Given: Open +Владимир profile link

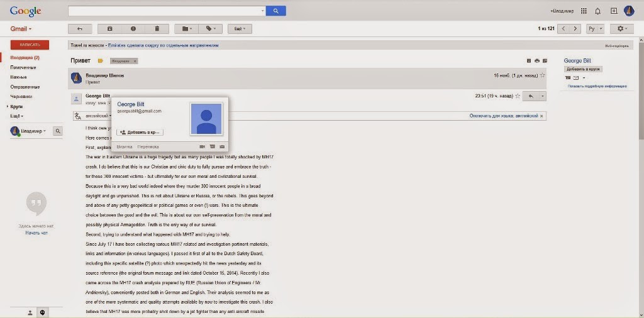Looking at the screenshot, I should [562, 11].
